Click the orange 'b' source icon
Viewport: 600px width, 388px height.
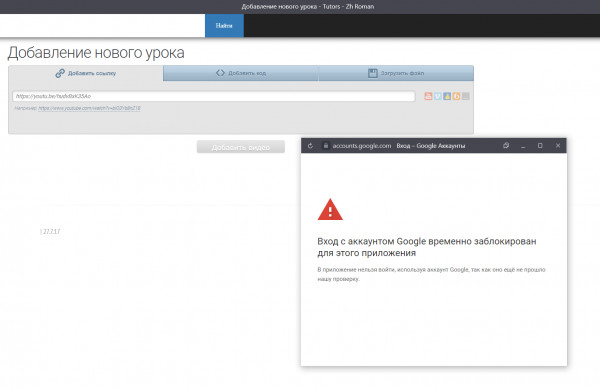click(456, 96)
